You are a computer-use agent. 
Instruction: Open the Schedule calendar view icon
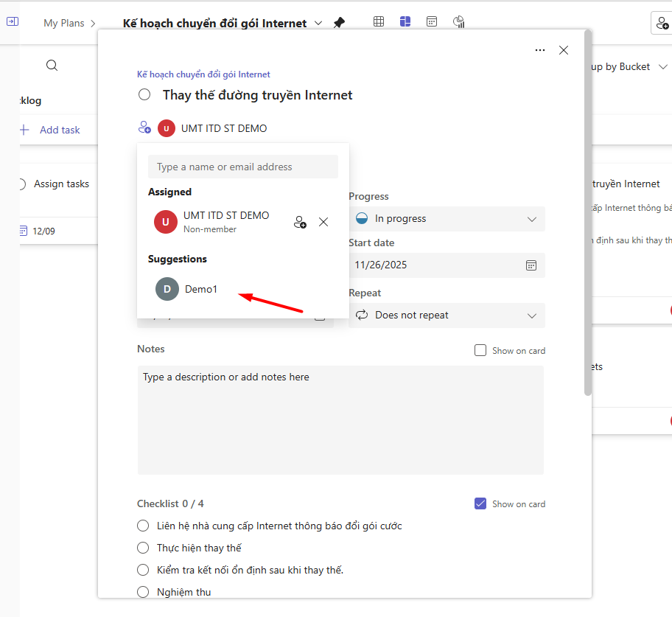(432, 21)
